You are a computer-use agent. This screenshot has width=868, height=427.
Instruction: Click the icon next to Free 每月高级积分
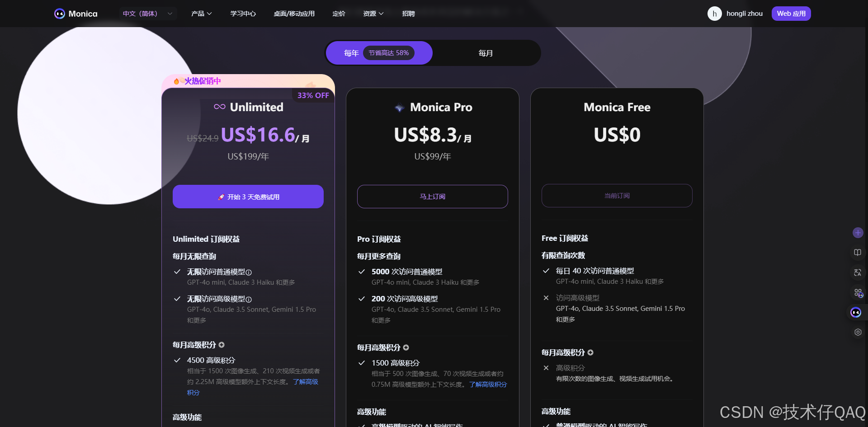590,352
